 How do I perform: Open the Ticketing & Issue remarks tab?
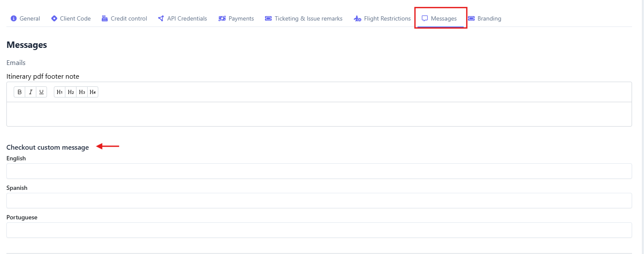coord(308,18)
